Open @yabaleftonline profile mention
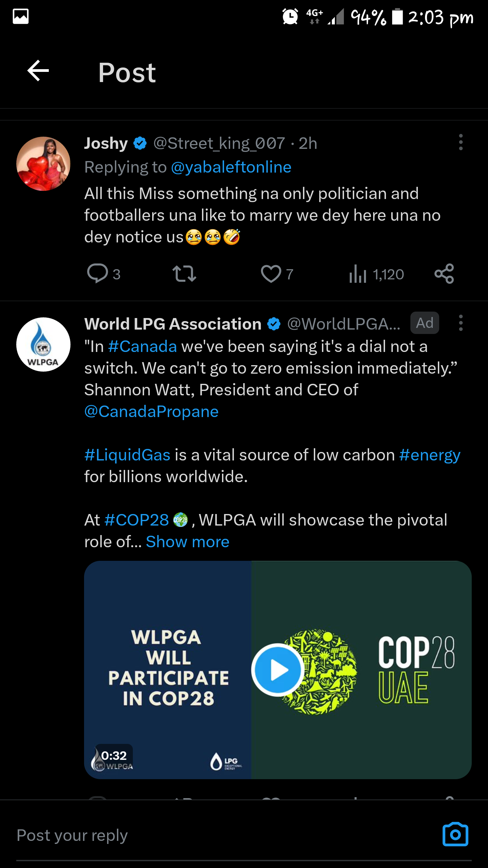 point(231,167)
